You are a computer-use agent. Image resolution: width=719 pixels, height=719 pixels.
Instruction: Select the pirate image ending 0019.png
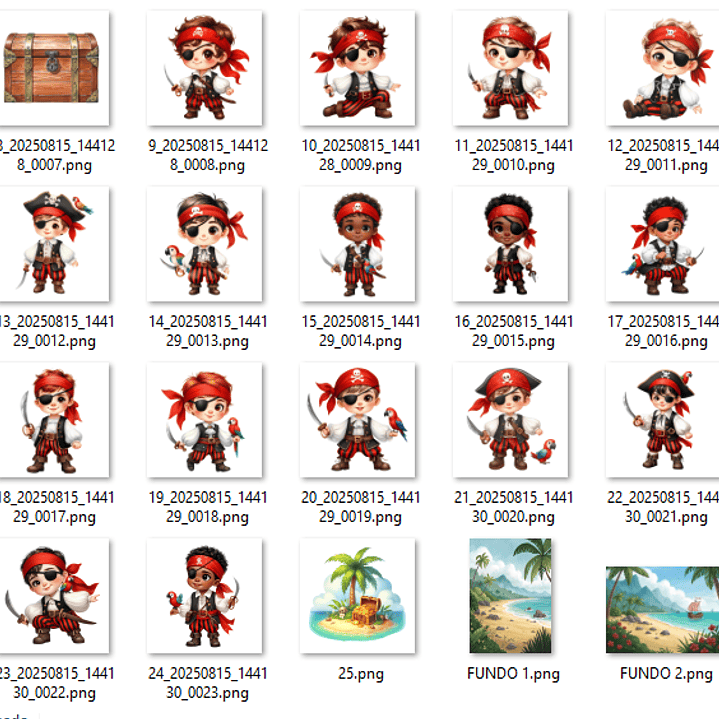[x=357, y=420]
